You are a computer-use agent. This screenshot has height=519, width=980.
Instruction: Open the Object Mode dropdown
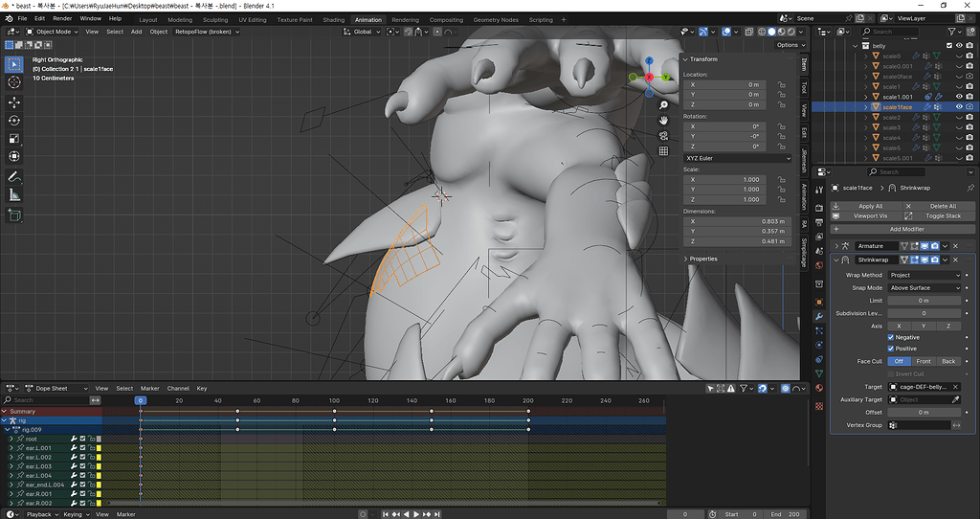[x=52, y=32]
